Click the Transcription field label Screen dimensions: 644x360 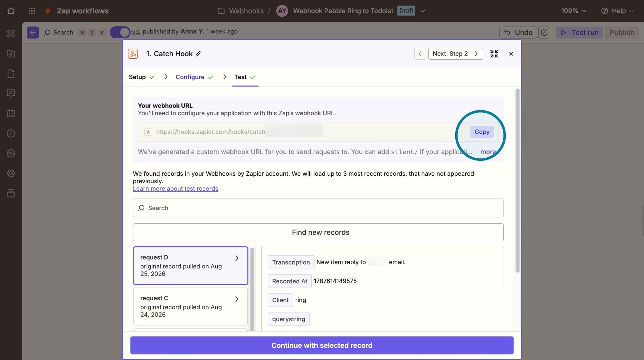click(291, 262)
